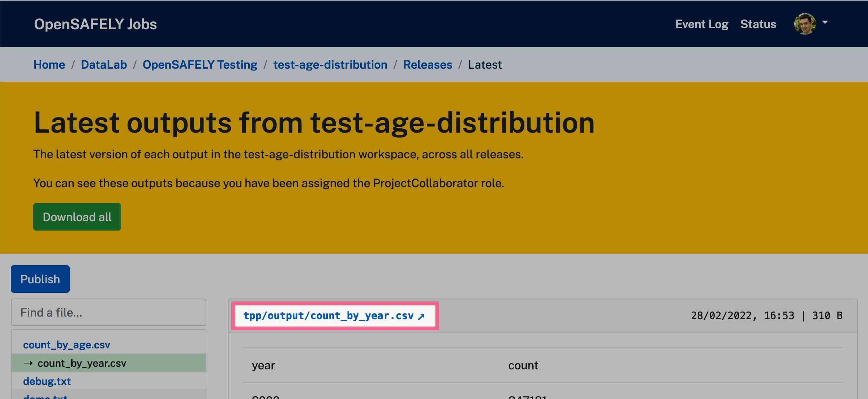Click the OpenSAFELY Jobs logo text
Image resolution: width=868 pixels, height=399 pixels.
point(95,24)
